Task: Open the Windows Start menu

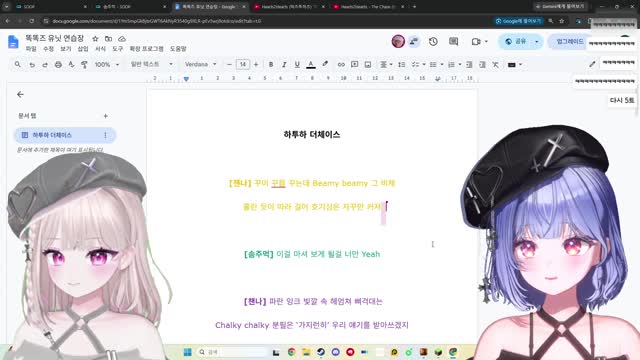Action: pyautogui.click(x=188, y=352)
